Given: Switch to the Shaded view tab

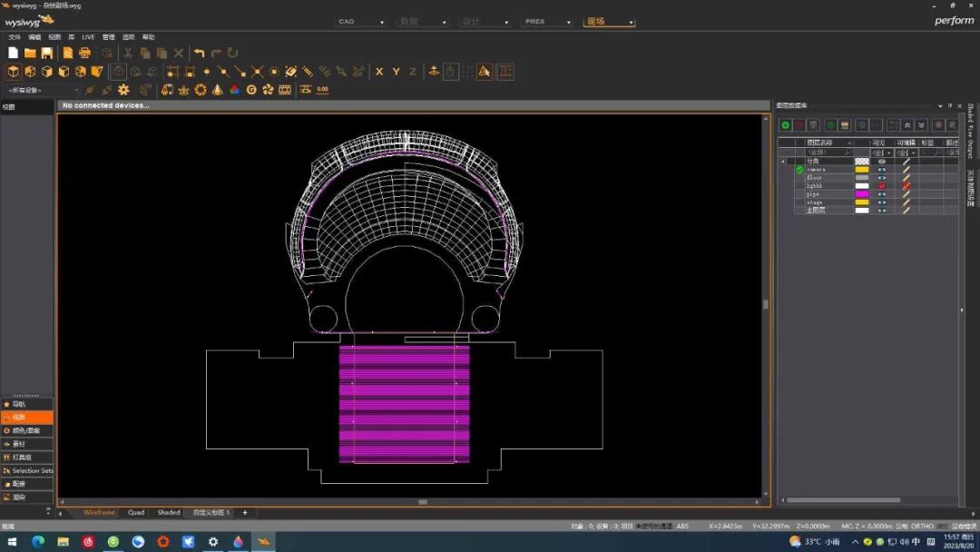Looking at the screenshot, I should [169, 513].
